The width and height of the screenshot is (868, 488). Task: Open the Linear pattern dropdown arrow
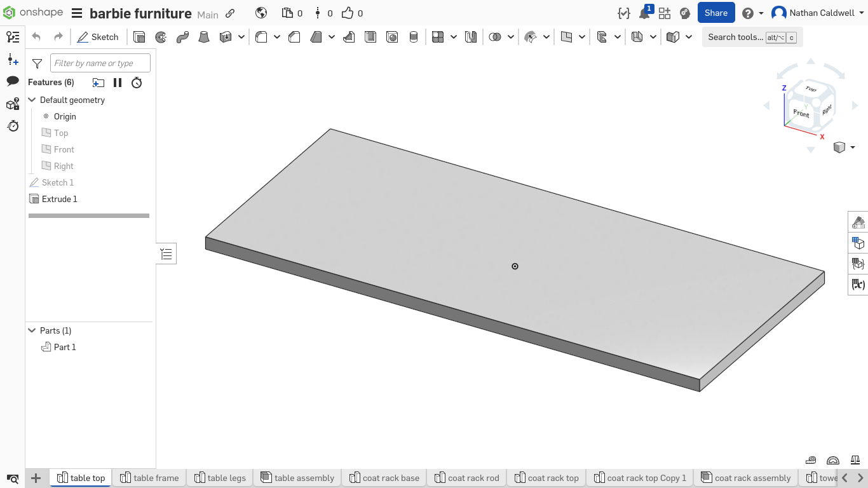coord(454,37)
